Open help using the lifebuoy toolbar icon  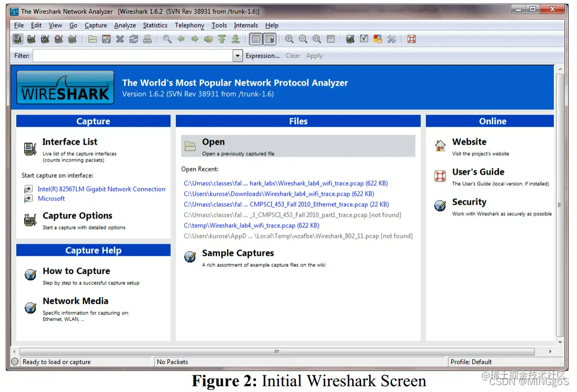[x=411, y=39]
